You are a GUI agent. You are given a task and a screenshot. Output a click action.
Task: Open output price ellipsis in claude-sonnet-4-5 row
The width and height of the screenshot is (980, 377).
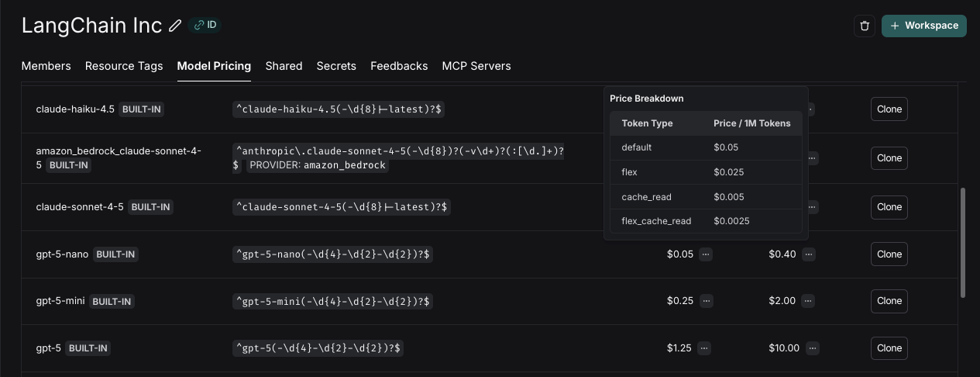pyautogui.click(x=811, y=207)
